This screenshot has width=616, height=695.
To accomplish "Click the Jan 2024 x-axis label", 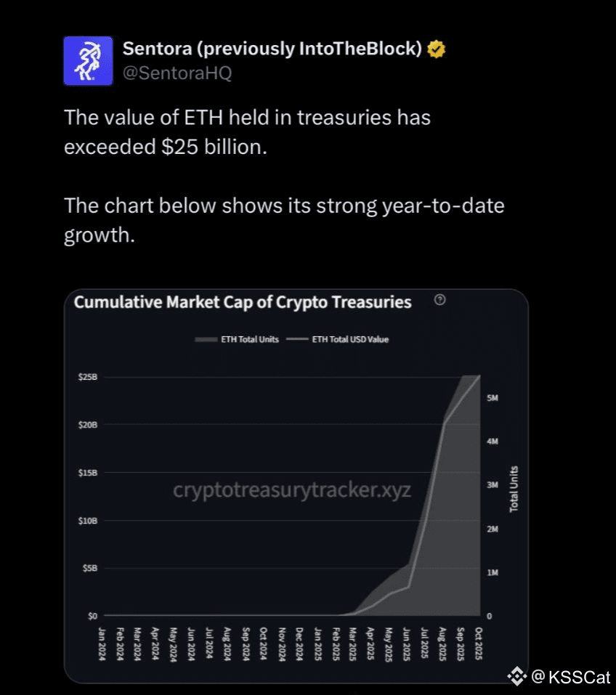I will coord(102,641).
